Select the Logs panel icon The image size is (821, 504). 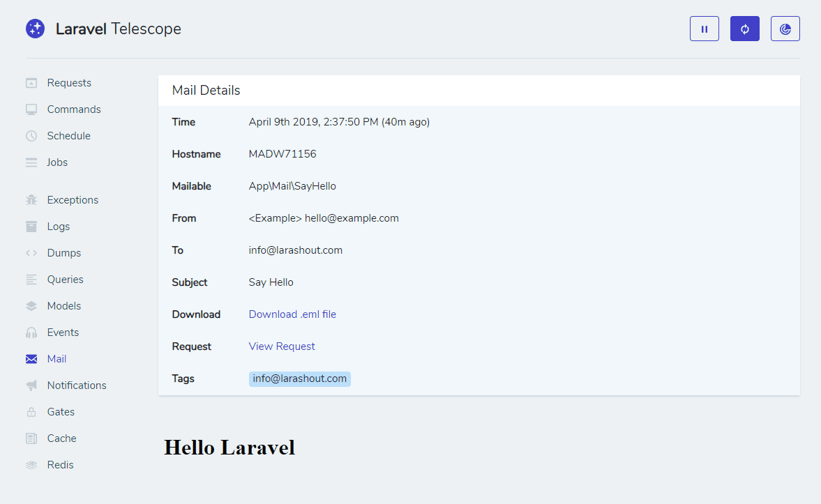(x=31, y=226)
